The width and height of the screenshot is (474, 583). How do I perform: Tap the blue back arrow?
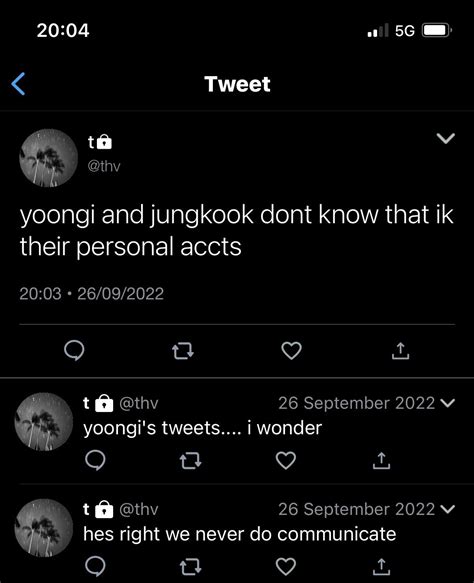pyautogui.click(x=18, y=84)
